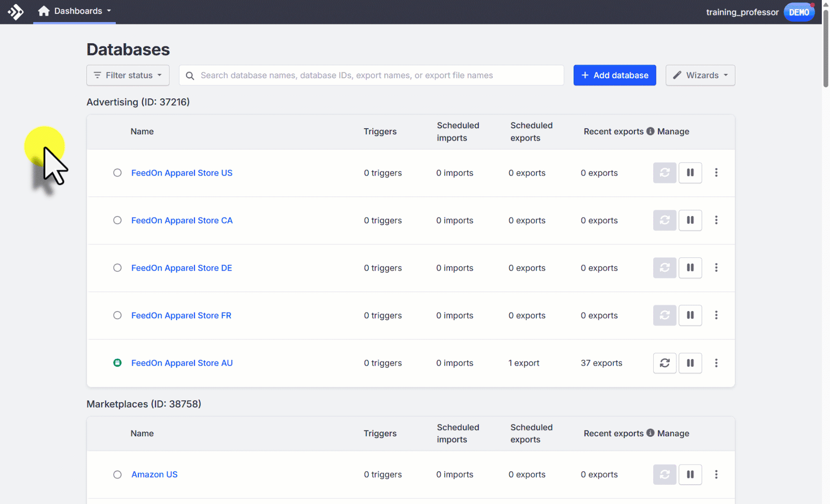
Task: Click the info icon beside Advertising Recent exports
Action: [650, 131]
